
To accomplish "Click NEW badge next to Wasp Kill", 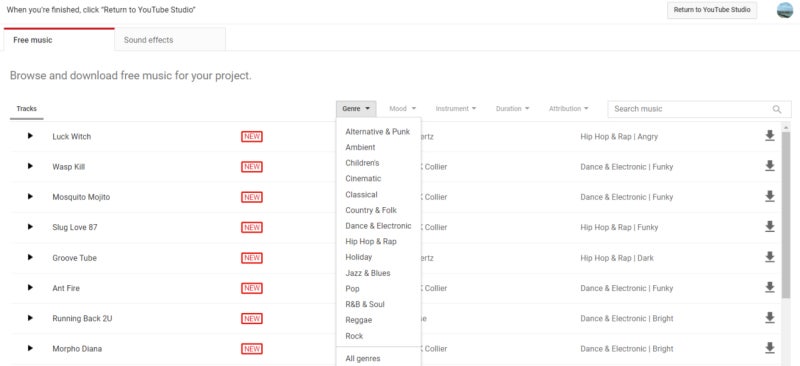I will click(x=252, y=167).
